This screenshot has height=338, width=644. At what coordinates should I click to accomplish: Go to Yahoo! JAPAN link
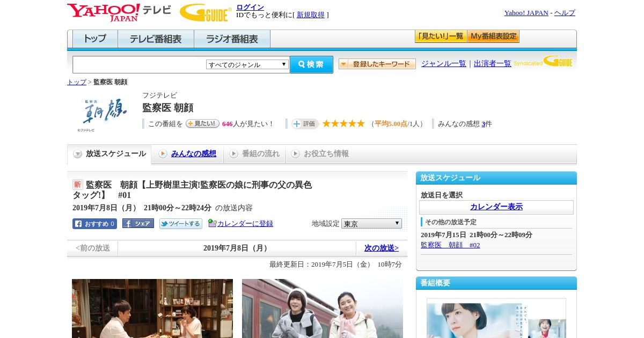tap(526, 13)
